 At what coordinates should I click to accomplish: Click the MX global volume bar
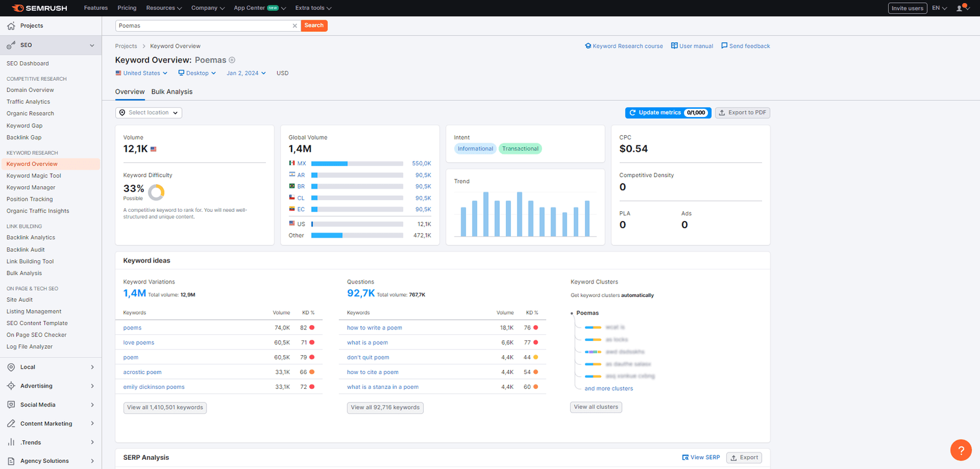[x=357, y=163]
